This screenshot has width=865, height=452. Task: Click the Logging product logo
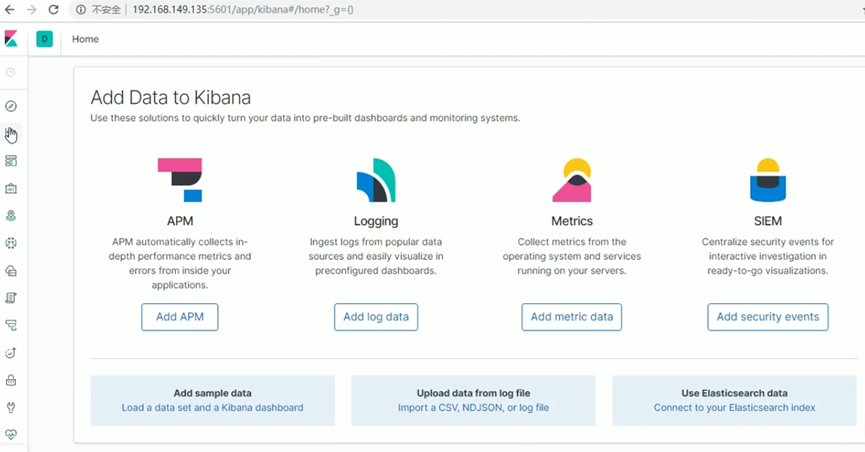pyautogui.click(x=376, y=180)
